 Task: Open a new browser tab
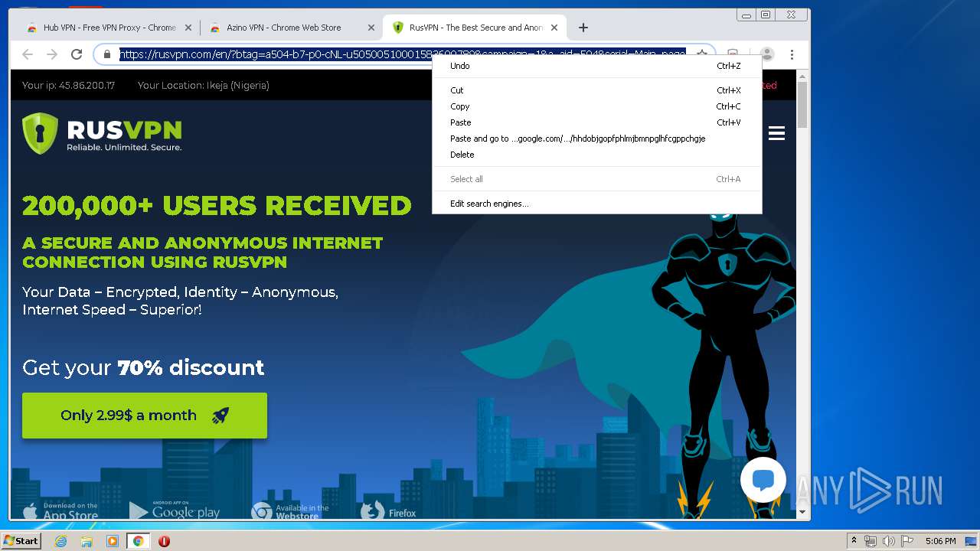pyautogui.click(x=583, y=28)
